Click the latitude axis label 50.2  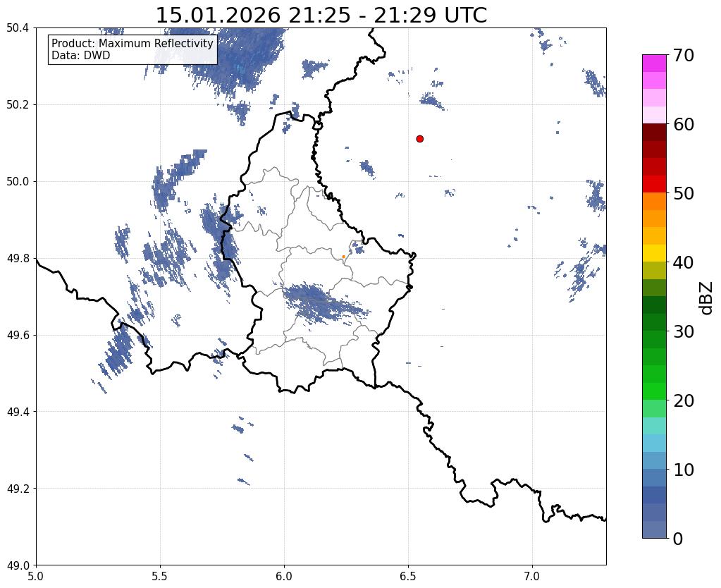[18, 104]
